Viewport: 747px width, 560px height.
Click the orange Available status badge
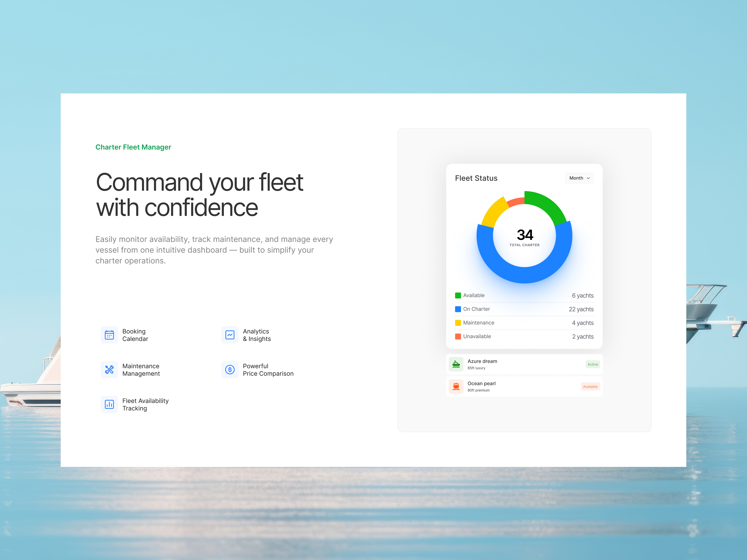[590, 386]
